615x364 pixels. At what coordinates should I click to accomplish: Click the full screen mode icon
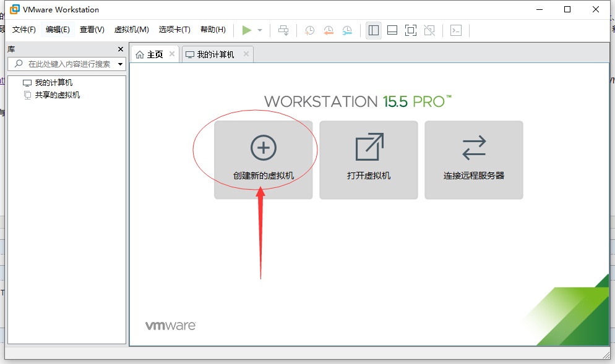coord(411,30)
